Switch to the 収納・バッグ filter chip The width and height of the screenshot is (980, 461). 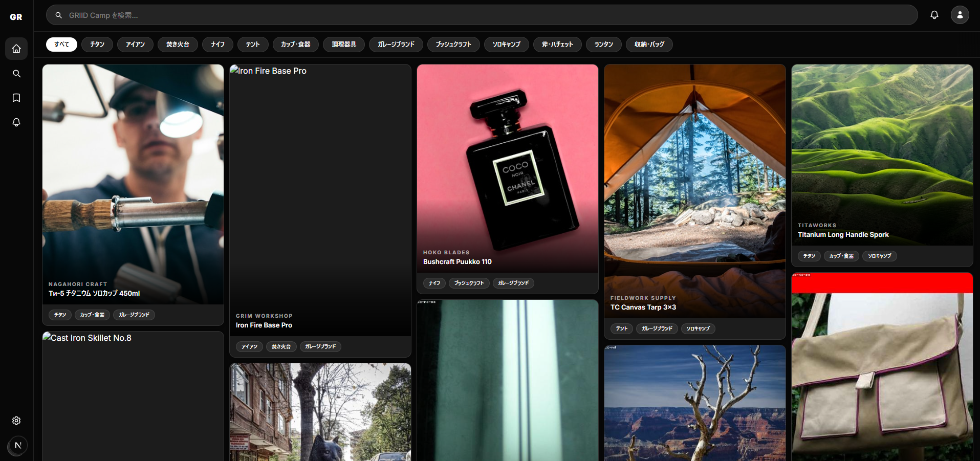click(x=649, y=45)
